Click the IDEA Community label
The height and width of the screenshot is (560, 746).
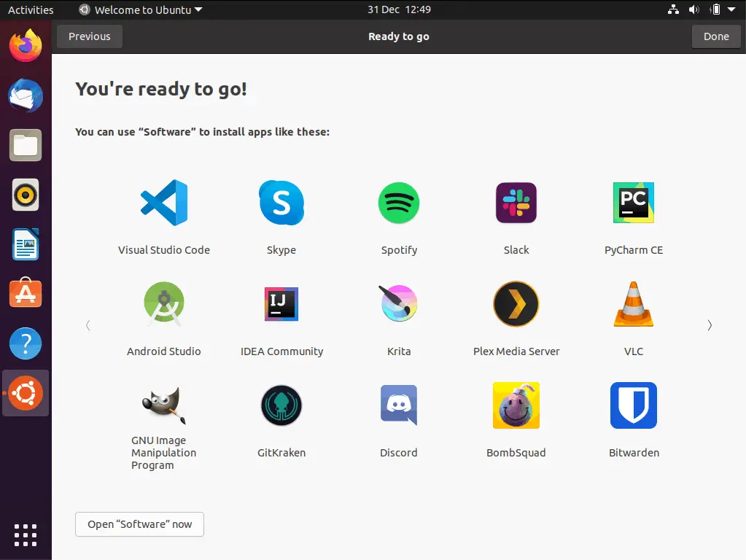coord(281,351)
